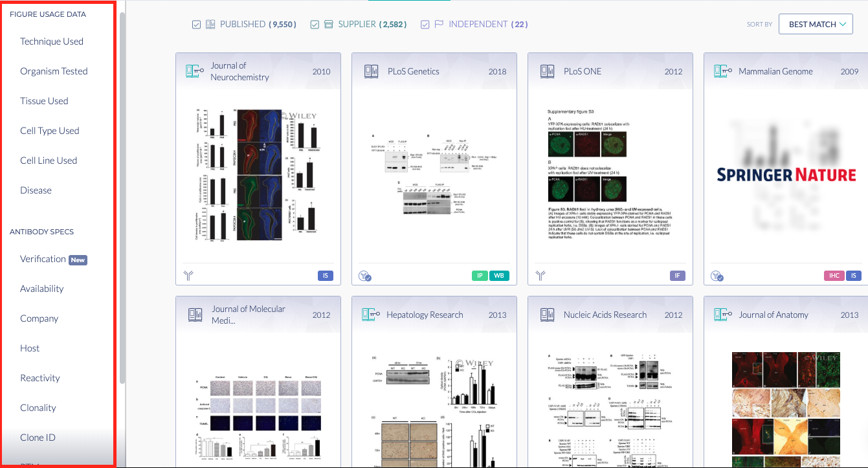The width and height of the screenshot is (868, 468).
Task: Click the journal icon on the Nucleic Acids Research card
Action: click(x=547, y=315)
